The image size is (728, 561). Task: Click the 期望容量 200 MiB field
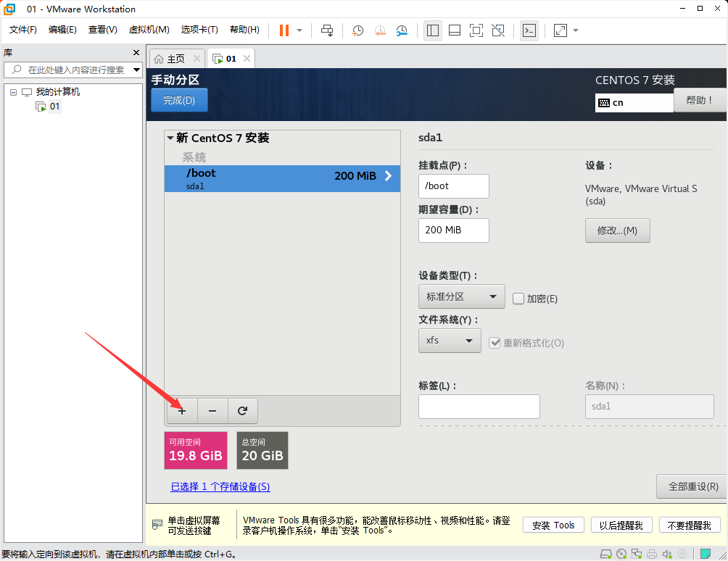454,230
